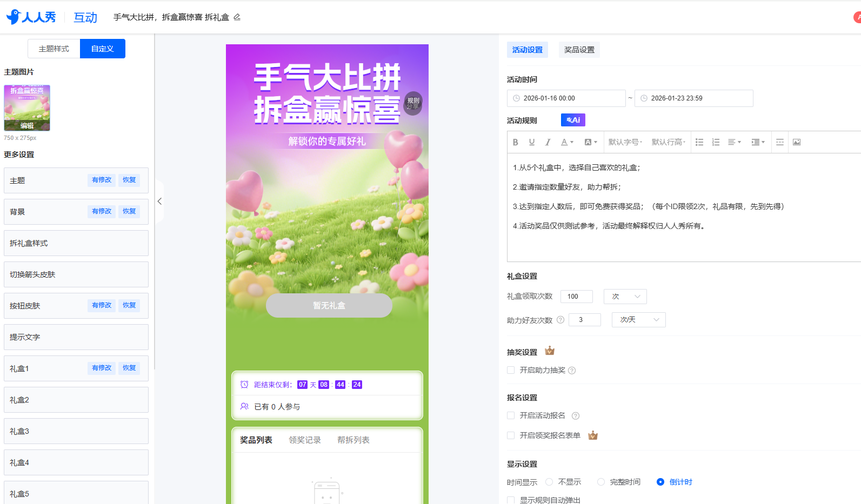Insert image into activity rules
This screenshot has height=504, width=861.
point(796,142)
